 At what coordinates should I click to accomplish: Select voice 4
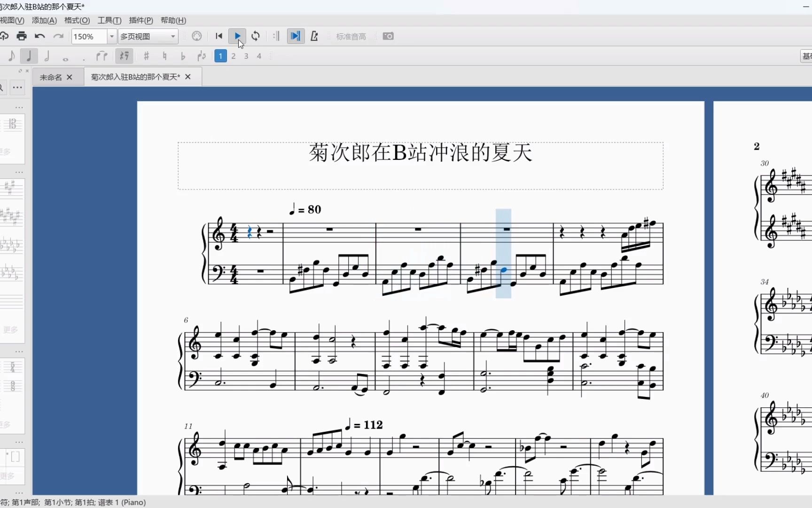pos(259,56)
